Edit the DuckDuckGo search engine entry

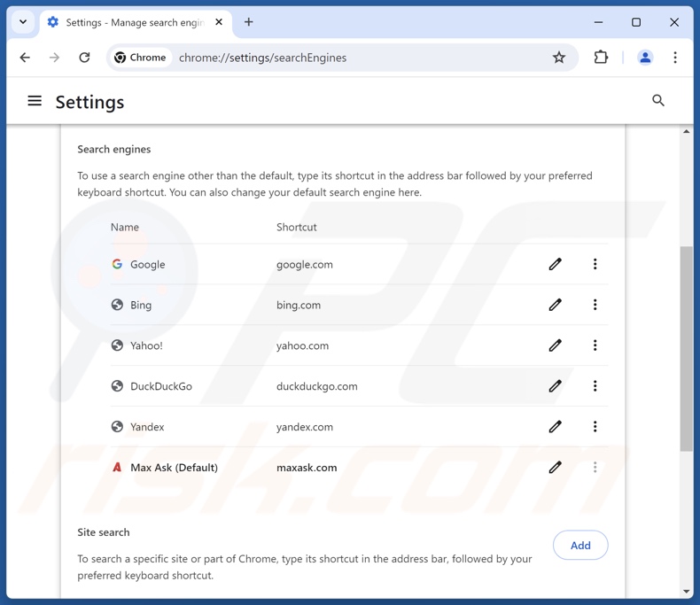click(x=555, y=386)
